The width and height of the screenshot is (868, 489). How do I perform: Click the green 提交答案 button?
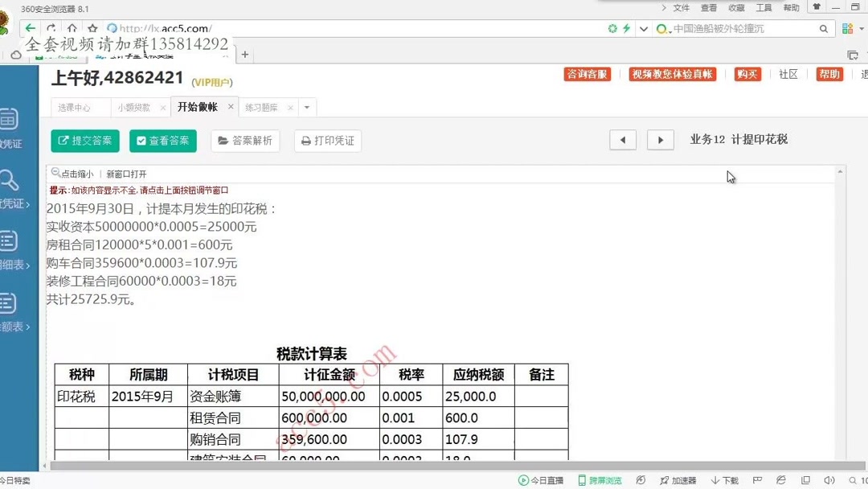[84, 140]
